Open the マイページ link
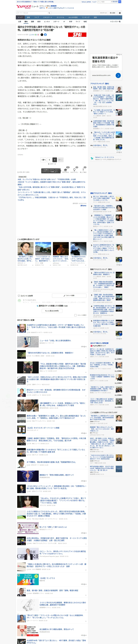The width and height of the screenshot is (138, 644). point(103,13)
